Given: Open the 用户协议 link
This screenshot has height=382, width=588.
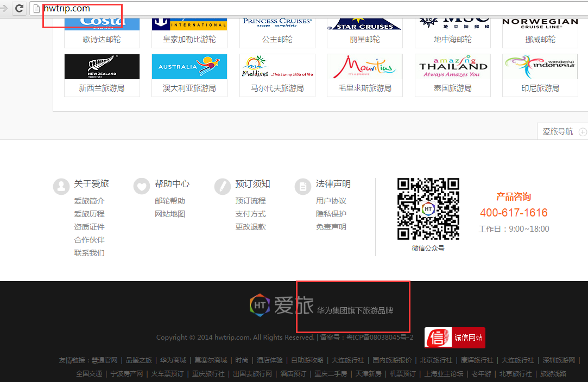Looking at the screenshot, I should [x=331, y=201].
